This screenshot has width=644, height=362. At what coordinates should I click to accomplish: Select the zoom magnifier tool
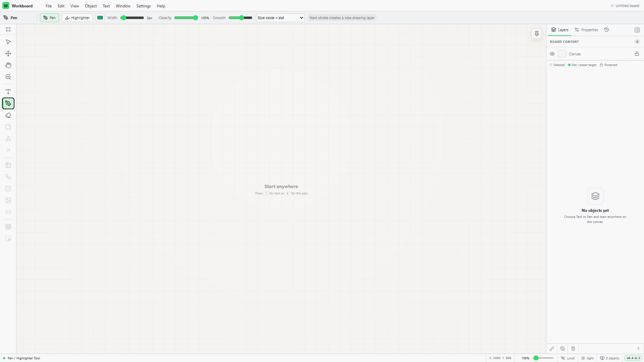point(8,77)
